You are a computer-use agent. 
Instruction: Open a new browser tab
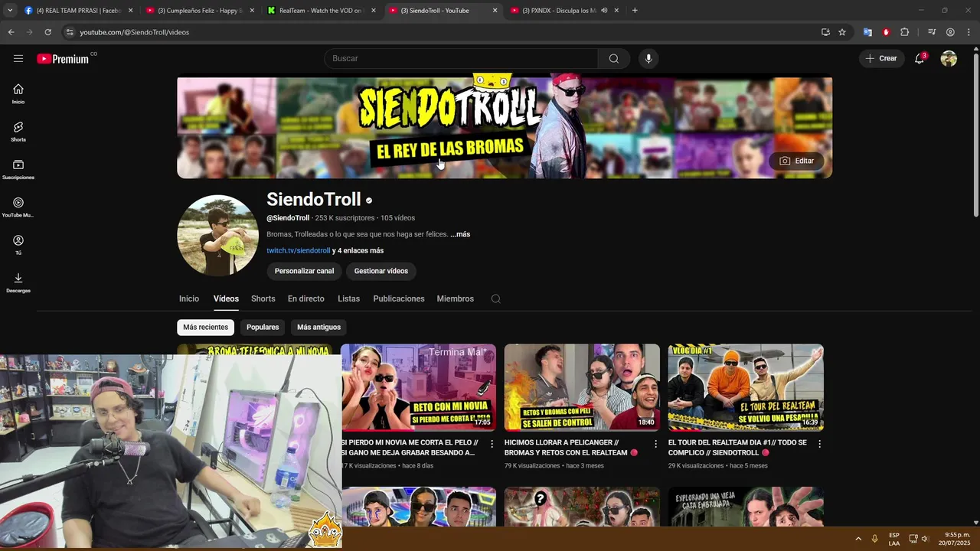coord(635,11)
